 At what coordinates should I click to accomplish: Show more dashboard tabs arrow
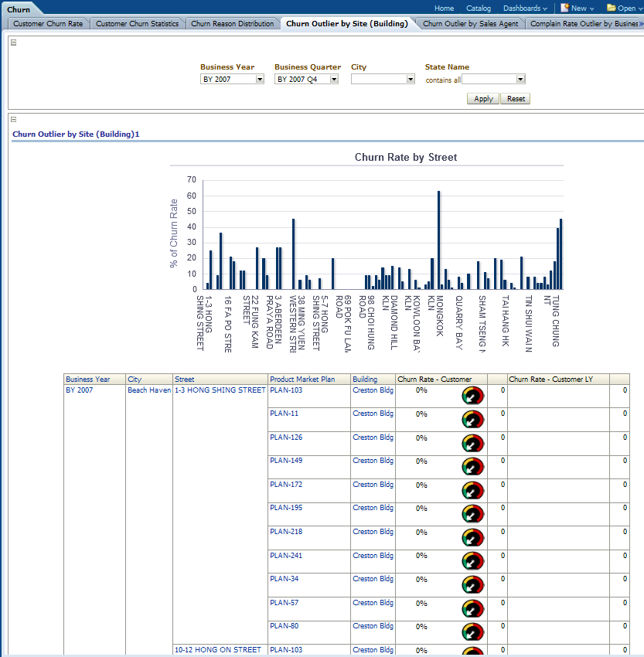click(x=641, y=24)
